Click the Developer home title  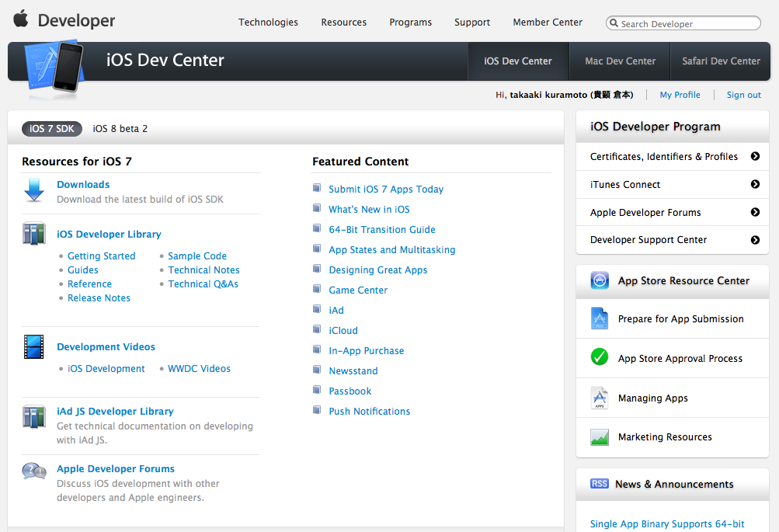pos(77,20)
